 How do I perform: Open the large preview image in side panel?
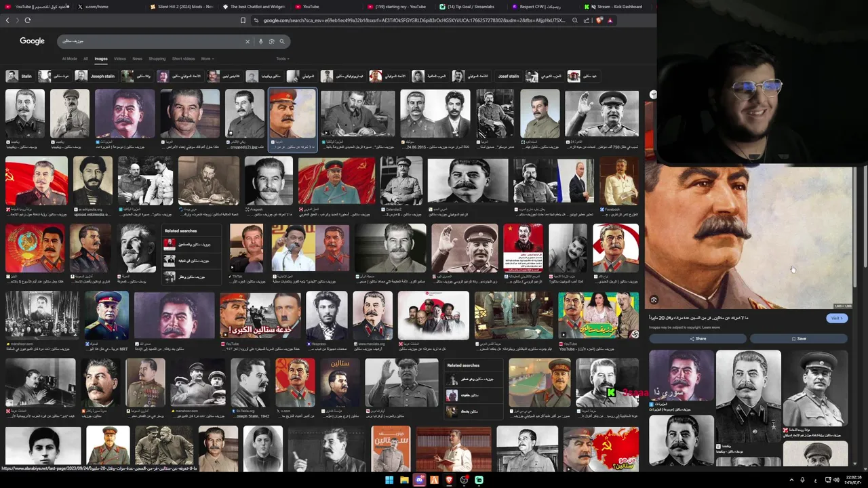tap(749, 237)
